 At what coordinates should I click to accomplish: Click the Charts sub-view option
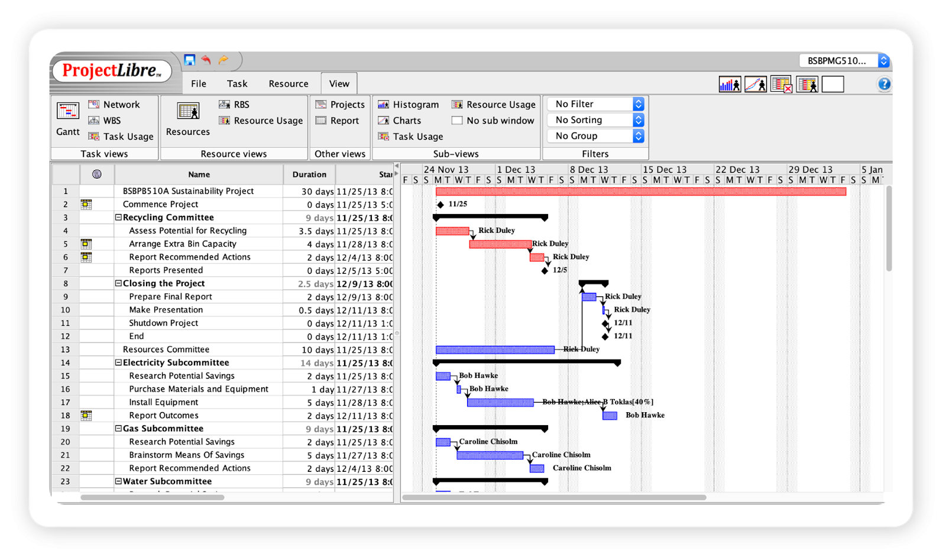tap(404, 120)
